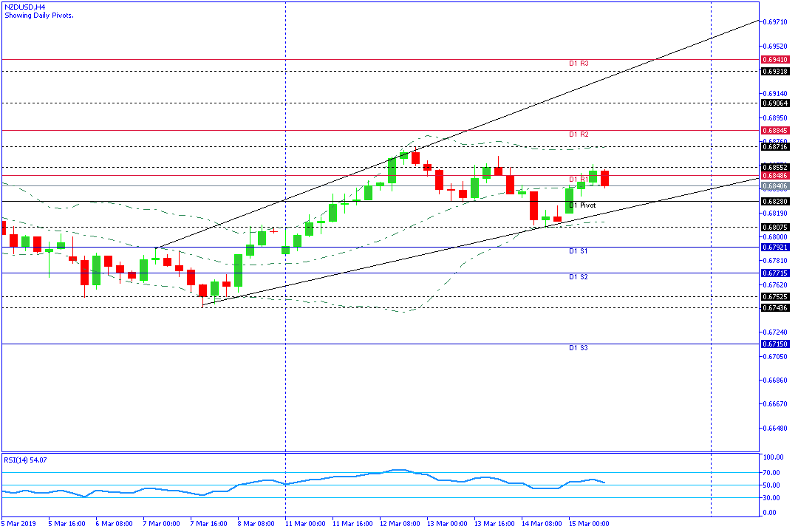
Task: Click the 5 Mar 2019 date label
Action: click(18, 523)
